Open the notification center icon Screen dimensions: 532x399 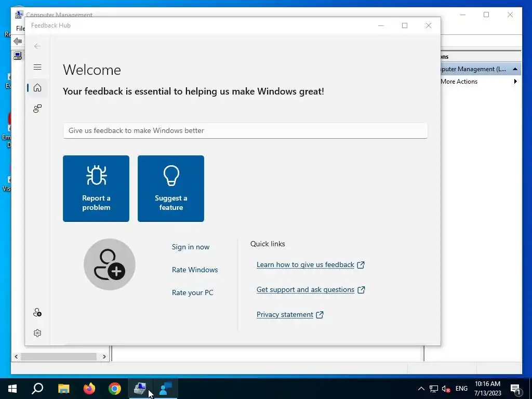(516, 389)
